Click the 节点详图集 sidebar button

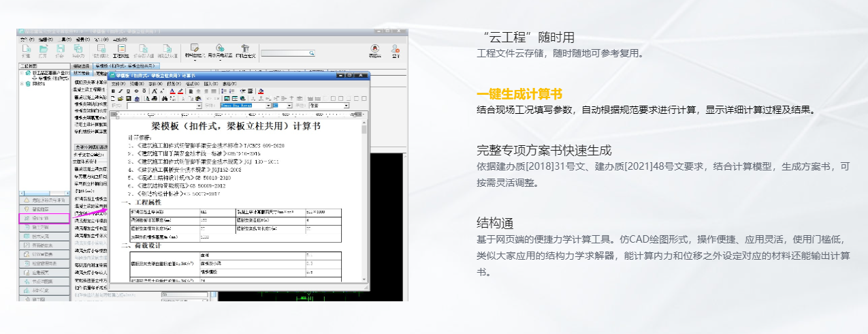tap(44, 282)
